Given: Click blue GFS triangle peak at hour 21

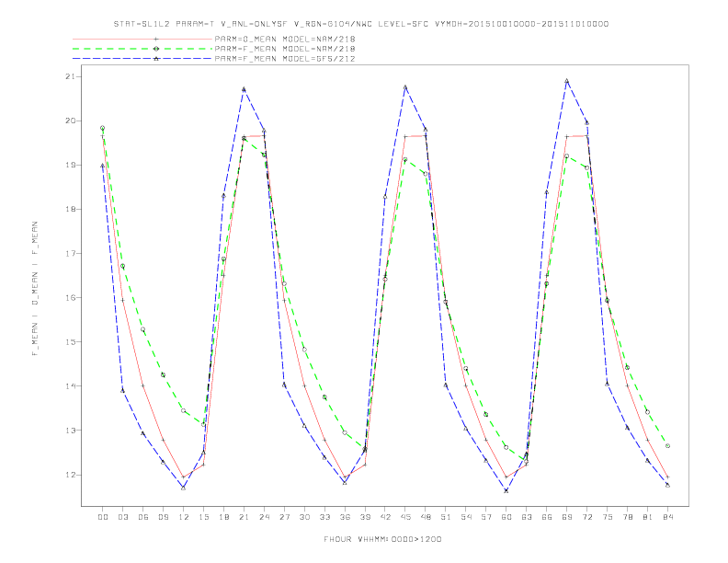Looking at the screenshot, I should coord(244,89).
